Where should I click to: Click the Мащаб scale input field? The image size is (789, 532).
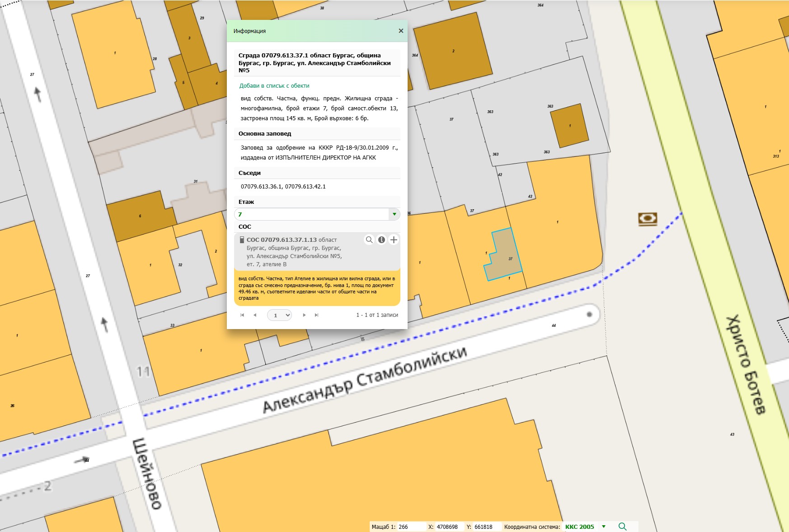pyautogui.click(x=411, y=527)
